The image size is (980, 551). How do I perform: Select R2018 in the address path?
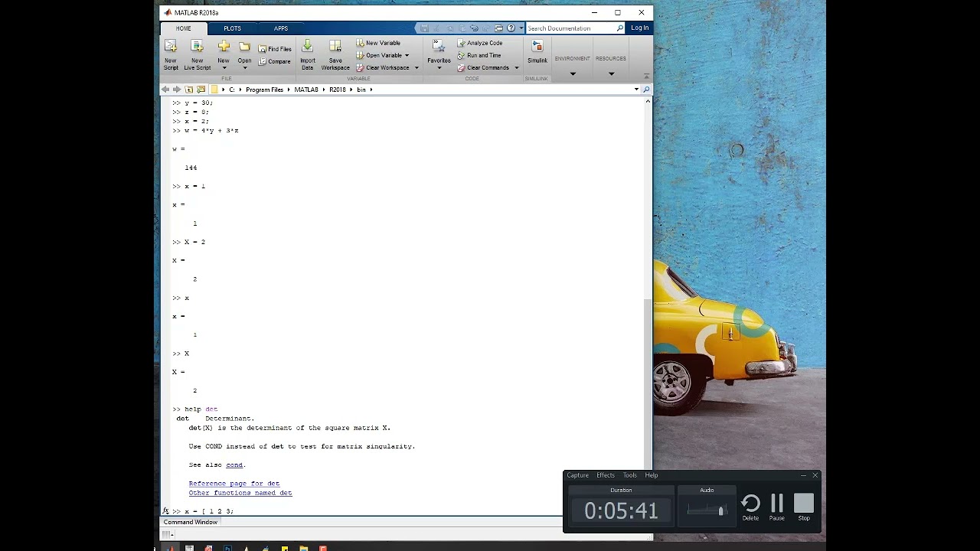[338, 90]
